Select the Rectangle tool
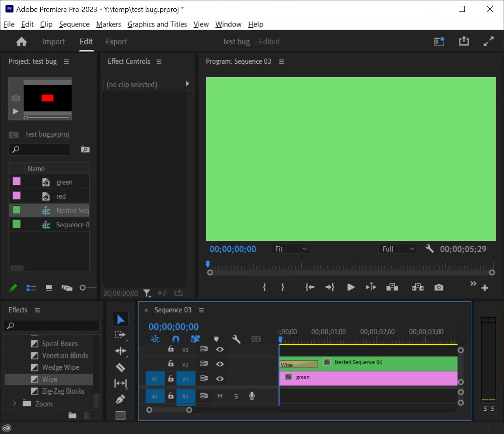Viewport: 504px width, 434px height. tap(120, 415)
